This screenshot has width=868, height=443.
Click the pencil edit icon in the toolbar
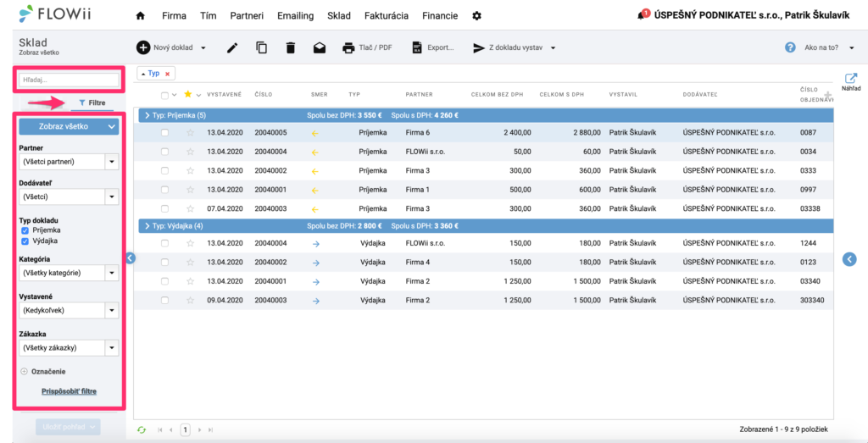232,48
